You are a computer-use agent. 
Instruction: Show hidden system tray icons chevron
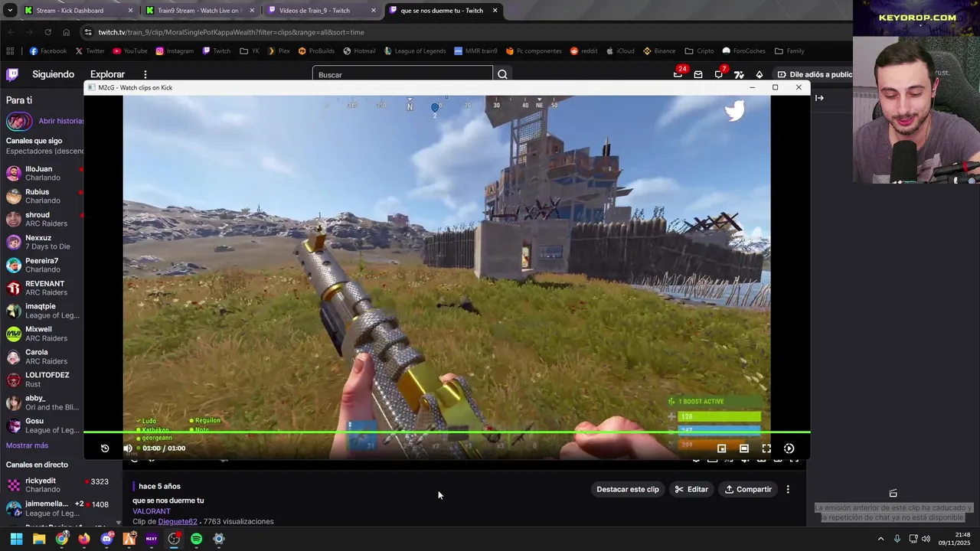(880, 539)
